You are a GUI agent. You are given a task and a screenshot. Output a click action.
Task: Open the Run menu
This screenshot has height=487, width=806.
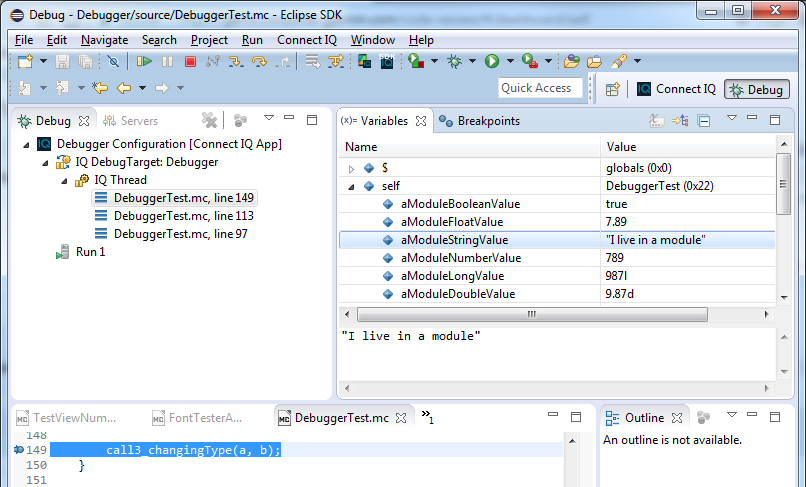pyautogui.click(x=252, y=40)
